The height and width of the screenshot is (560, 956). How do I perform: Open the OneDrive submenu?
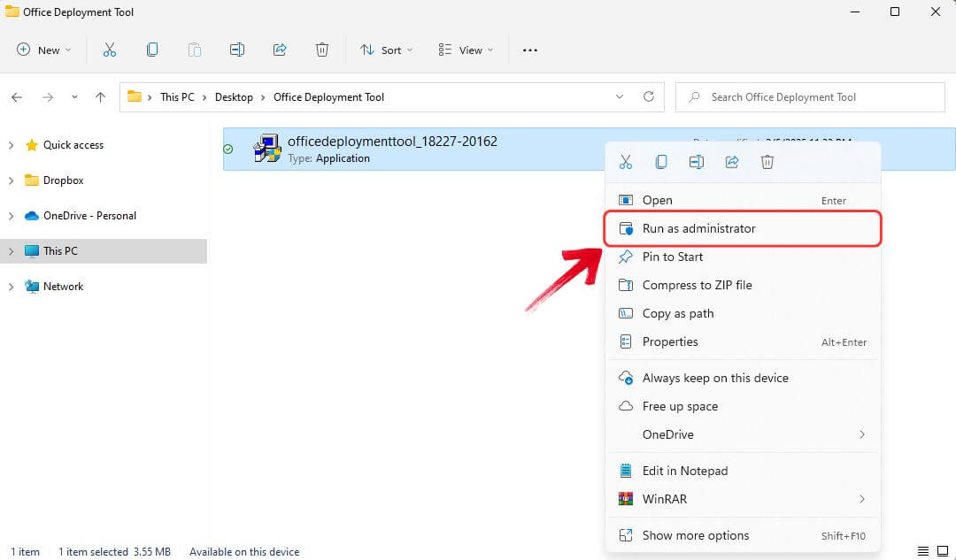pos(743,434)
